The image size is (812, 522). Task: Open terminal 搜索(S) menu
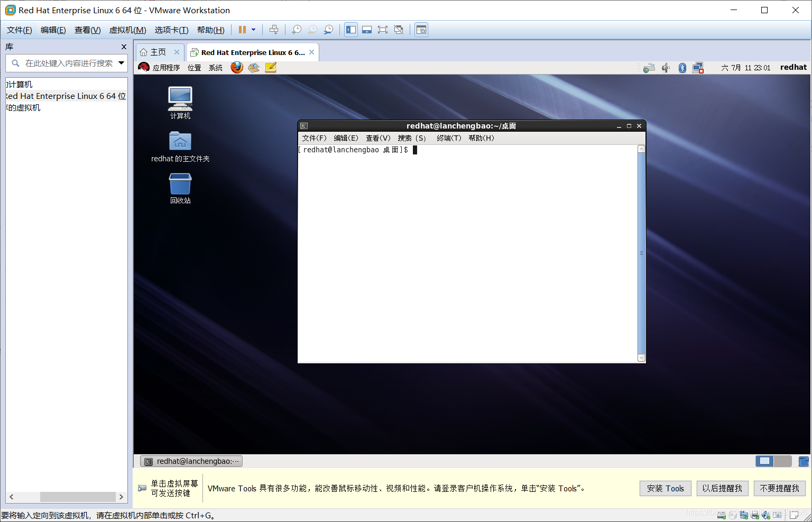412,138
